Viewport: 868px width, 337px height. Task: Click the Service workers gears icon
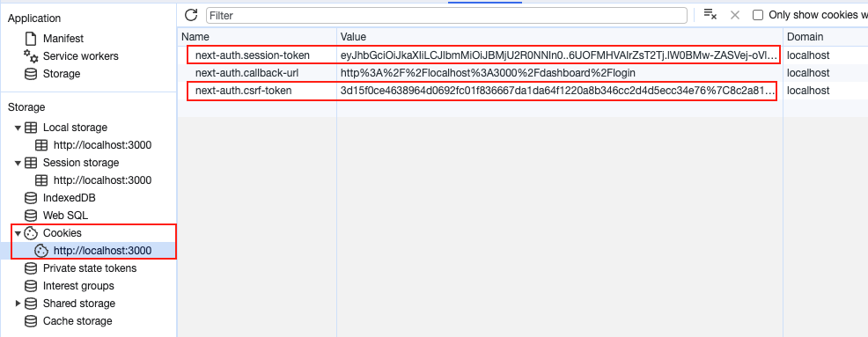(x=31, y=56)
